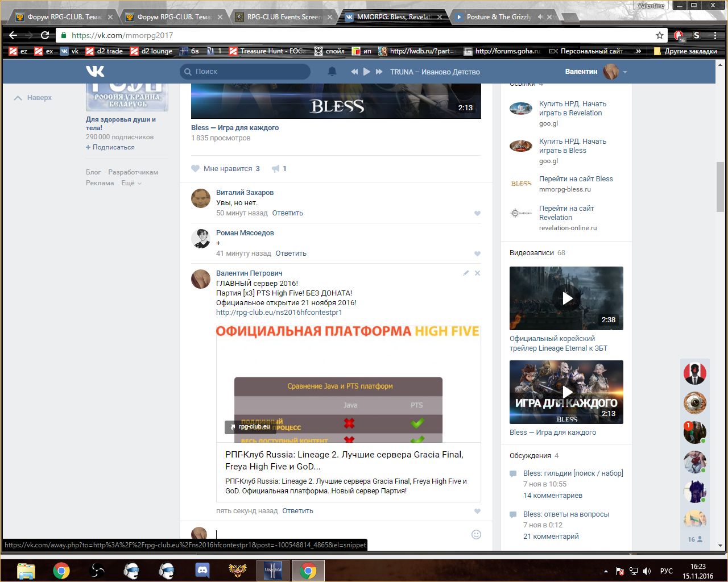This screenshot has width=728, height=582.
Task: Open Другие закладки bookmarks folder
Action: coord(685,51)
